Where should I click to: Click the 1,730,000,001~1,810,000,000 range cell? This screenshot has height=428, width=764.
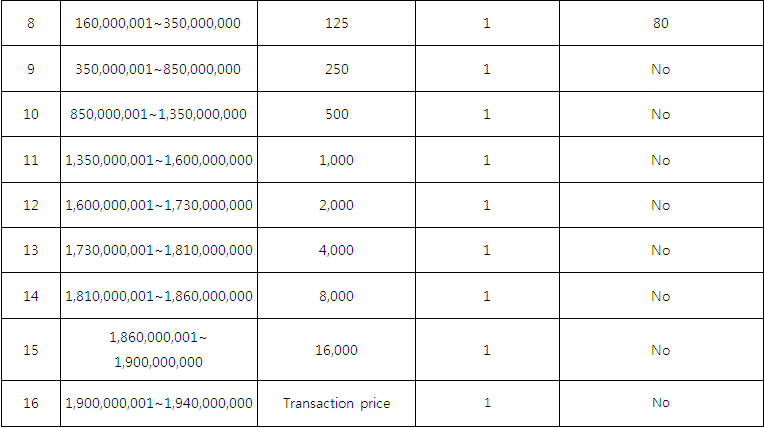tap(158, 250)
